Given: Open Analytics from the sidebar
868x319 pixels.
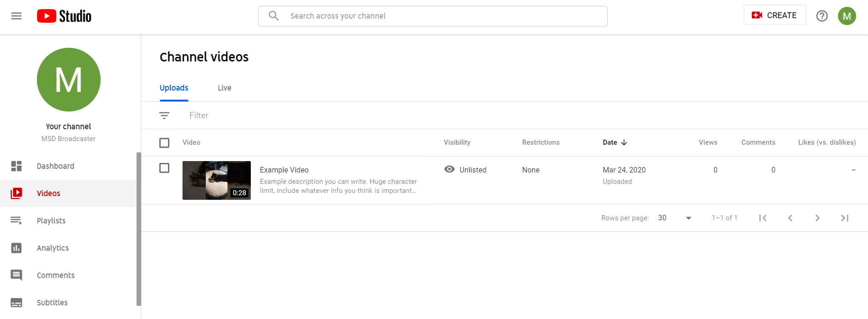Looking at the screenshot, I should (x=68, y=248).
